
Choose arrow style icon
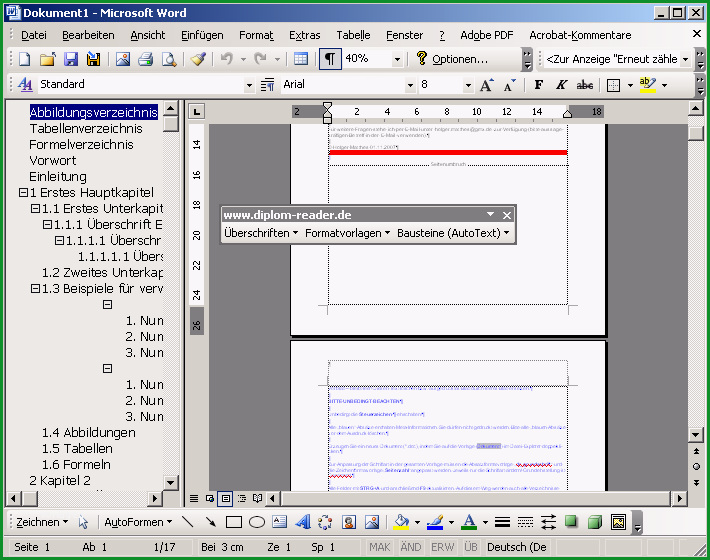point(548,522)
